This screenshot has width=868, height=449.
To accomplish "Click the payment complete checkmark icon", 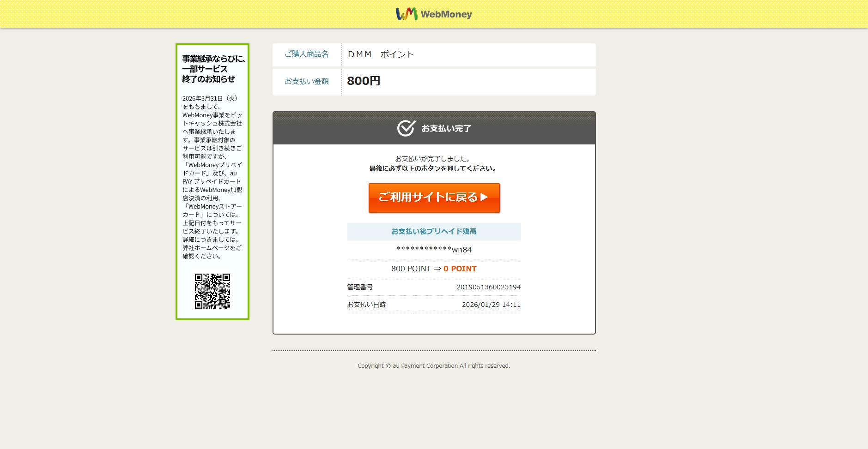I will (406, 128).
